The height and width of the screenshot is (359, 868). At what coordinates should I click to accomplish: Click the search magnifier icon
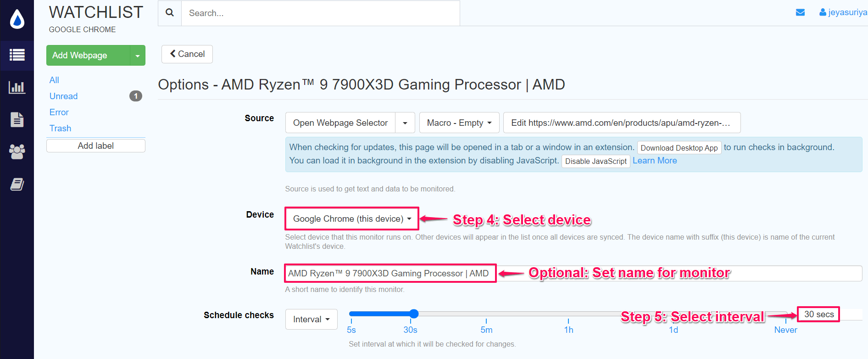click(169, 13)
